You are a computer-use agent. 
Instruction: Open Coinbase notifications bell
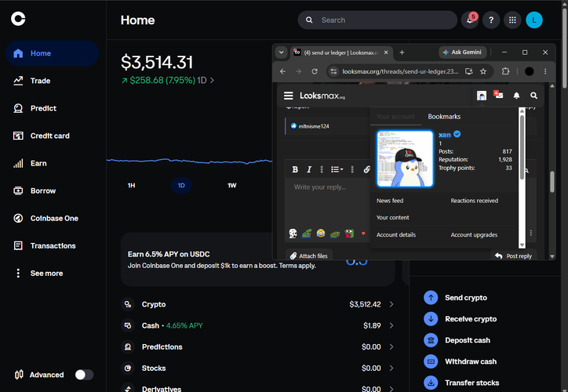[470, 20]
